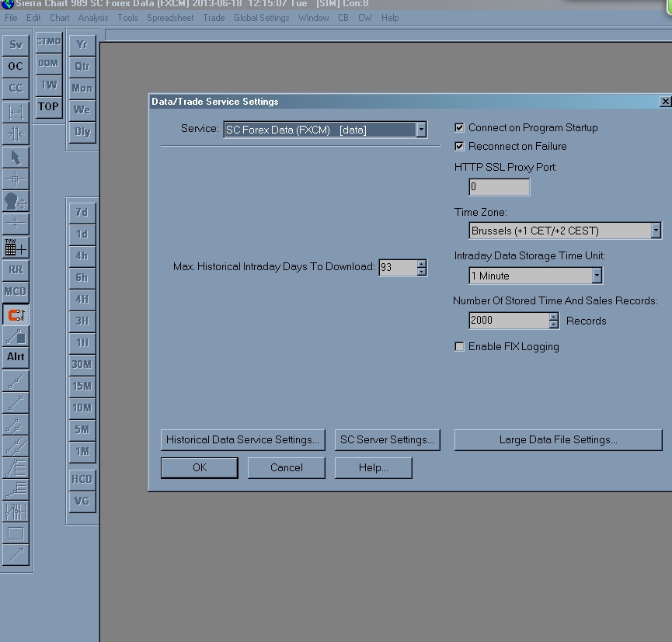
Task: Switch chart to We timeframe
Action: coord(82,110)
